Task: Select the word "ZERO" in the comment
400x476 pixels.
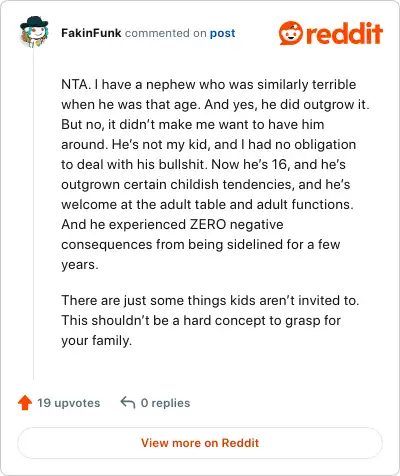Action: pos(208,224)
